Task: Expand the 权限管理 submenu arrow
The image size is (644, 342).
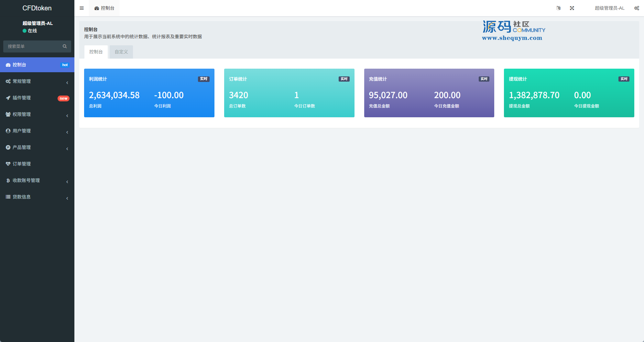Action: pyautogui.click(x=67, y=116)
